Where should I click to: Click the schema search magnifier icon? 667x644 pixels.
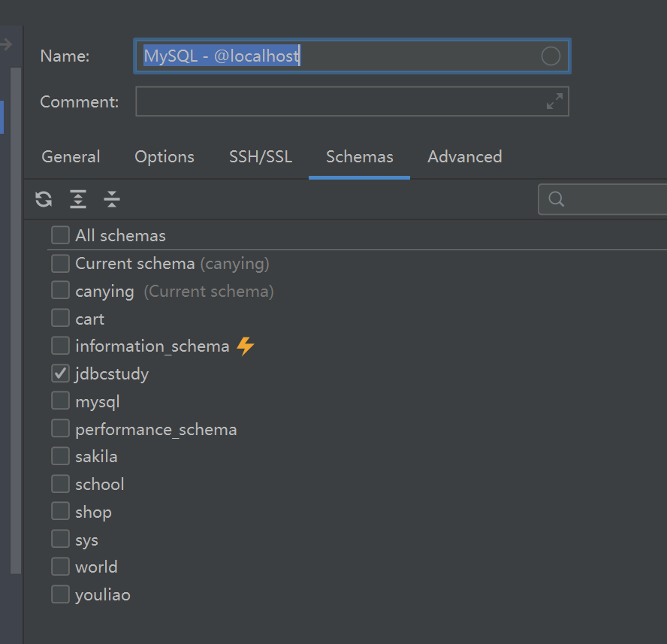(556, 199)
